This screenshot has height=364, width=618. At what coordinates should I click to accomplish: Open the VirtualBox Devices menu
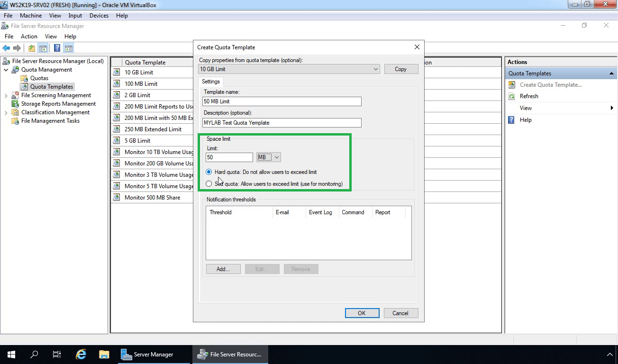click(x=99, y=16)
